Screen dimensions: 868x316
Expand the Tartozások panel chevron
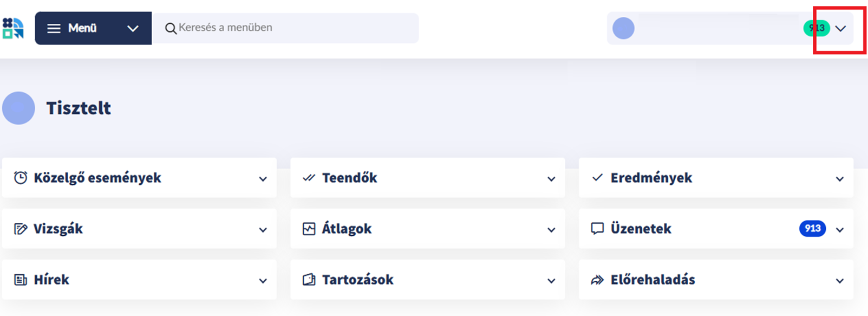(x=551, y=281)
